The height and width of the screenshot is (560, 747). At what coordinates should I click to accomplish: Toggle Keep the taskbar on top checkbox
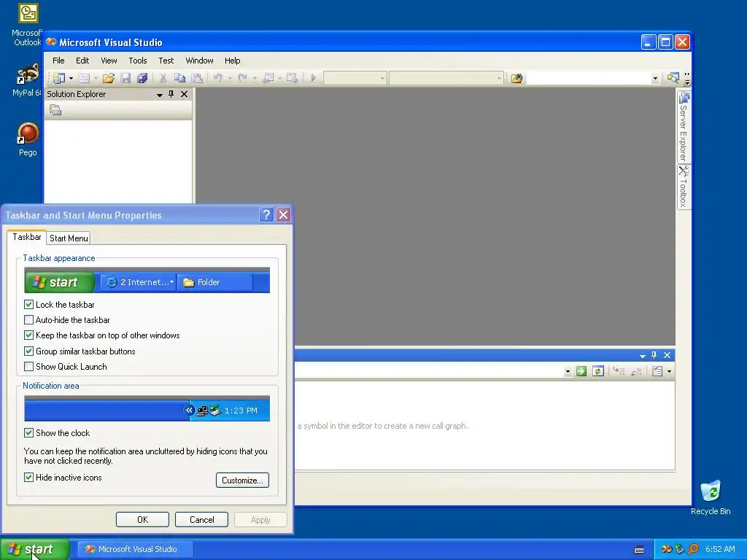29,335
